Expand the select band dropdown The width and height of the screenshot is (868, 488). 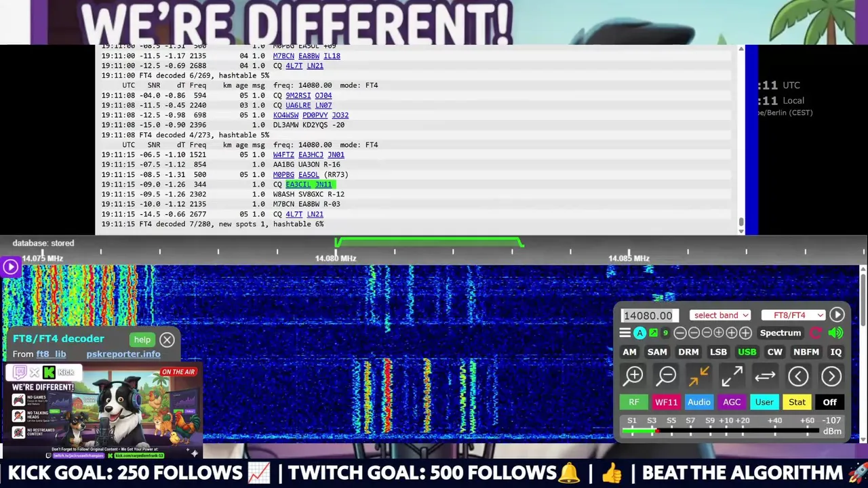coord(720,315)
